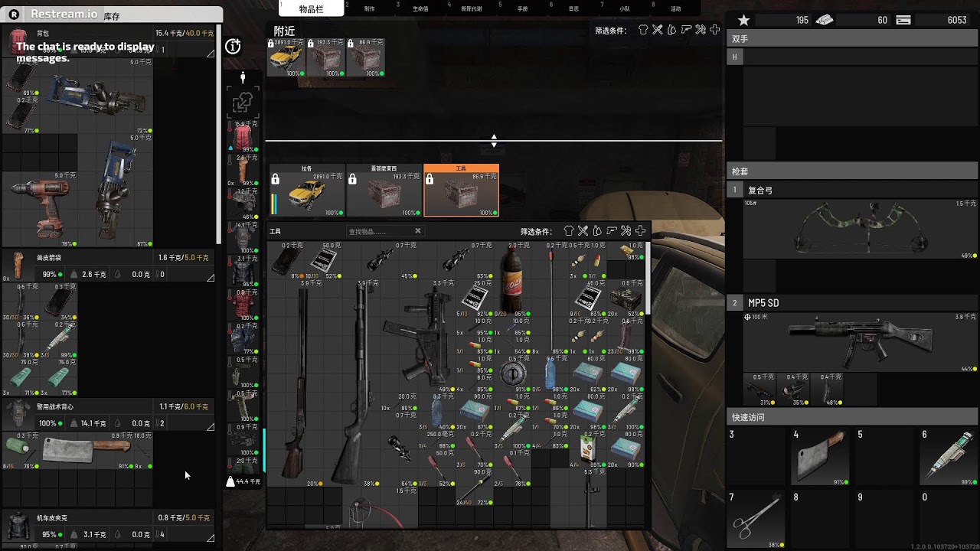Image resolution: width=980 pixels, height=551 pixels.
Task: Open the 蓋基麼東西 crate container
Action: coord(384,191)
